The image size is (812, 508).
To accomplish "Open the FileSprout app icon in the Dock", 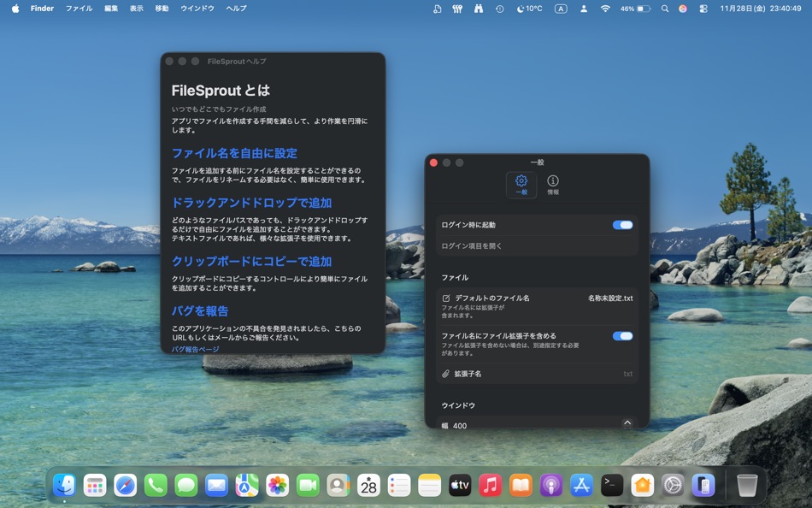I will coord(703,485).
